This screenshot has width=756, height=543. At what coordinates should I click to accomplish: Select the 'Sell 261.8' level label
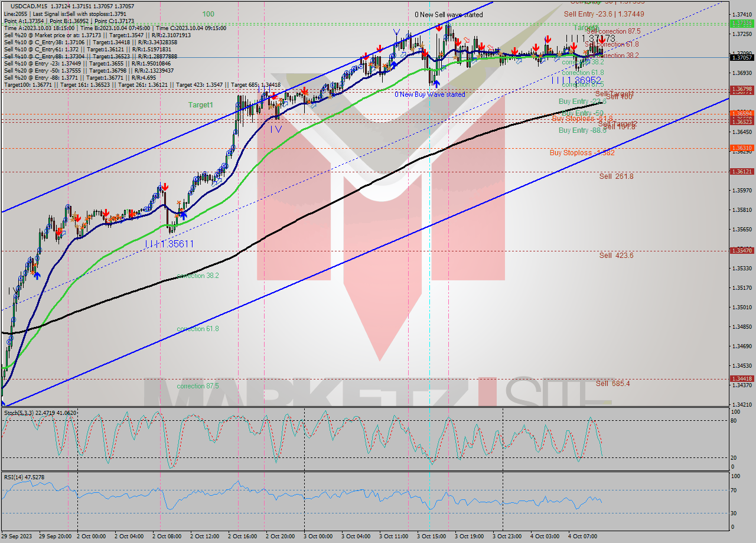tap(616, 176)
